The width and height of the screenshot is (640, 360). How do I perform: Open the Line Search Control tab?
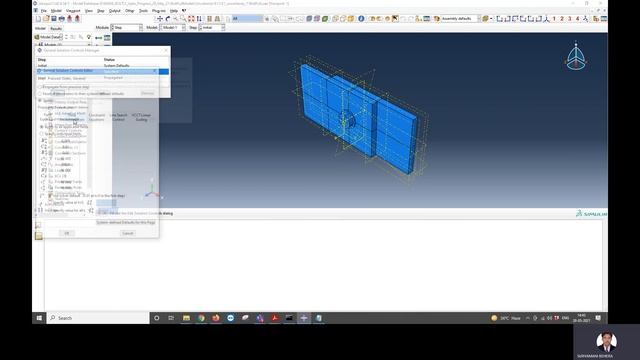[x=119, y=118]
